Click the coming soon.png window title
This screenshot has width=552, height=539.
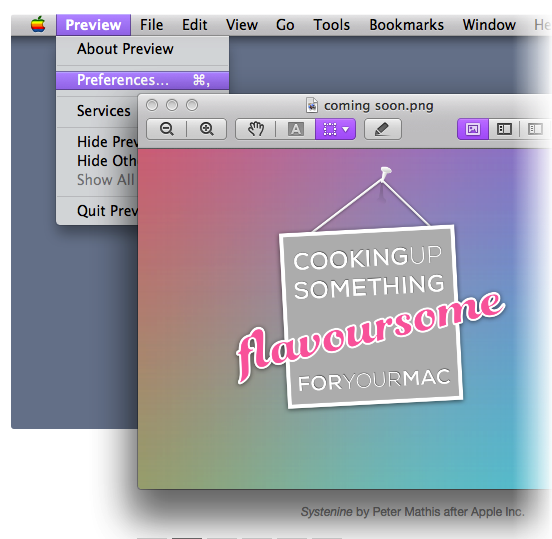tap(378, 106)
